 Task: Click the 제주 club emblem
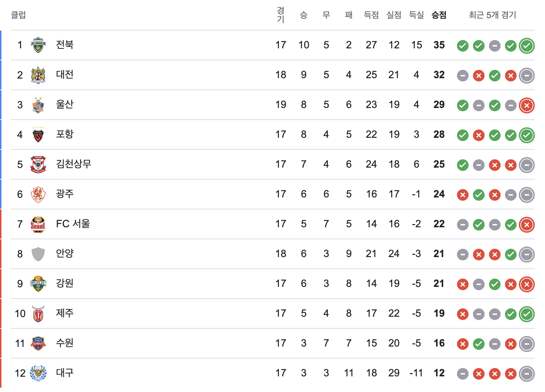coord(38,313)
